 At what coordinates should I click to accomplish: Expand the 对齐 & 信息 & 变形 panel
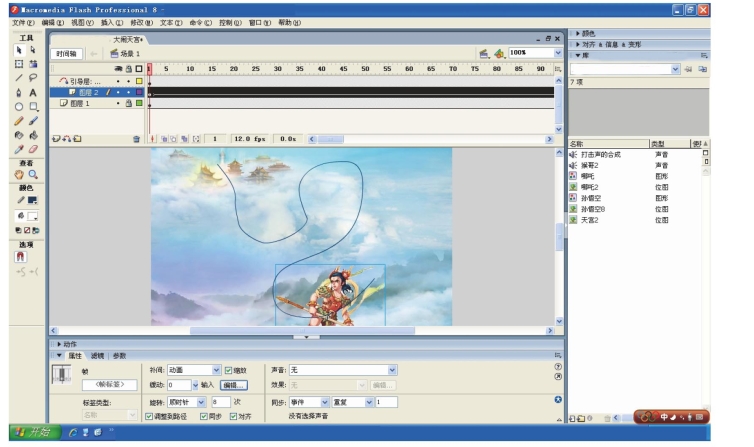tap(578, 45)
